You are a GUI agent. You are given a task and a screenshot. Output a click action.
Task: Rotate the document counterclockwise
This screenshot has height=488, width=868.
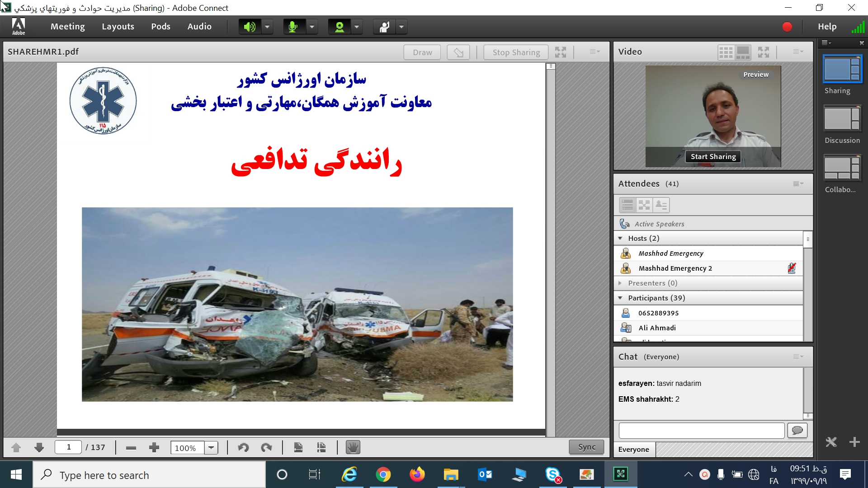point(243,447)
